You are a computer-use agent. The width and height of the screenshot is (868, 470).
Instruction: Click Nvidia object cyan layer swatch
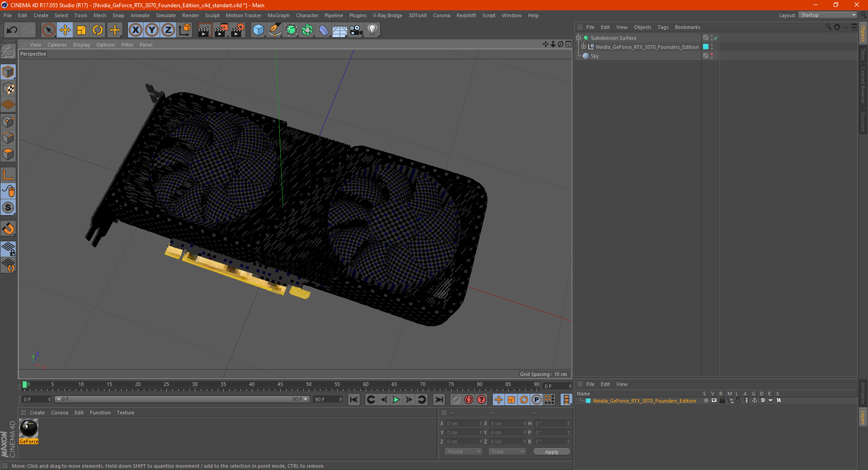click(x=706, y=47)
